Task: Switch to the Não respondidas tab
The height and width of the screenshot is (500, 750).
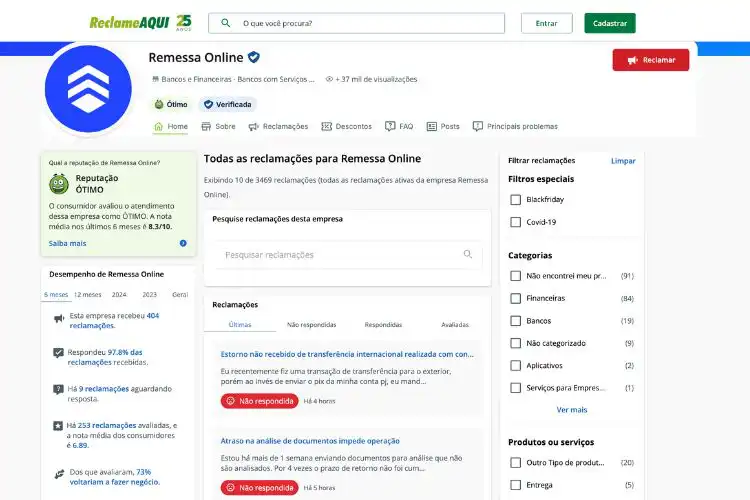Action: click(311, 324)
